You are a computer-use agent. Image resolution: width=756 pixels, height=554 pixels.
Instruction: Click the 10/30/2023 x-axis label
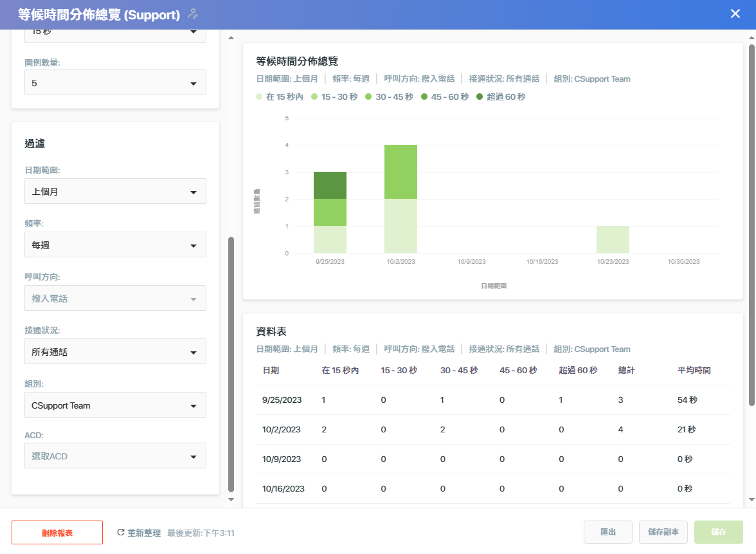point(684,261)
